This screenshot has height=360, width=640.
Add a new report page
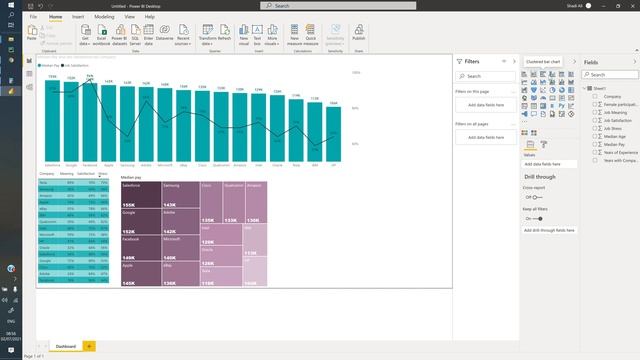[x=89, y=346]
